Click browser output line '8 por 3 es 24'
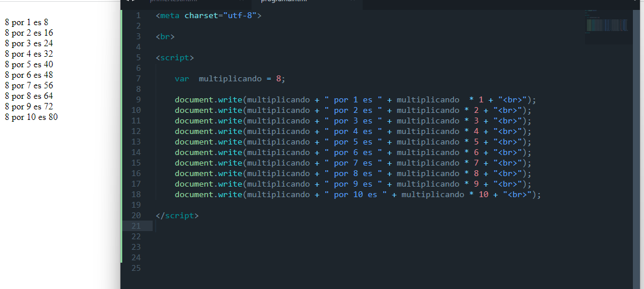This screenshot has width=644, height=289. click(x=29, y=43)
